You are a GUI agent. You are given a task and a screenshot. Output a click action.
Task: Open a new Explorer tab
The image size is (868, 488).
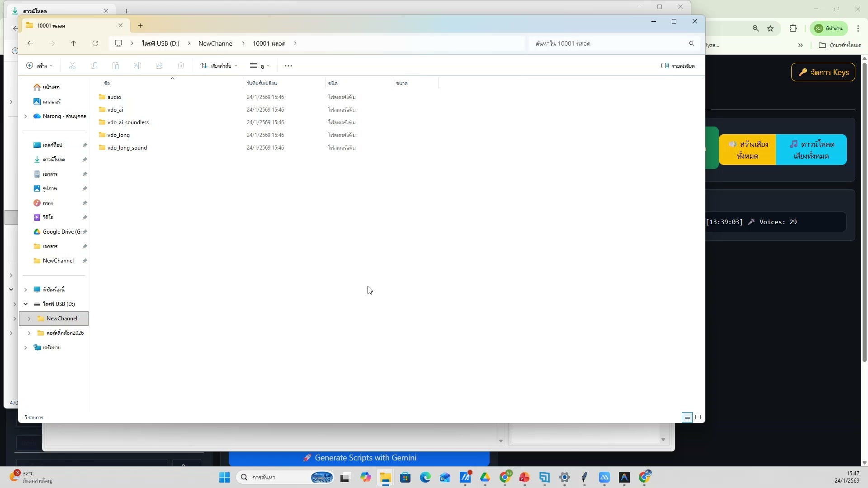tap(141, 26)
